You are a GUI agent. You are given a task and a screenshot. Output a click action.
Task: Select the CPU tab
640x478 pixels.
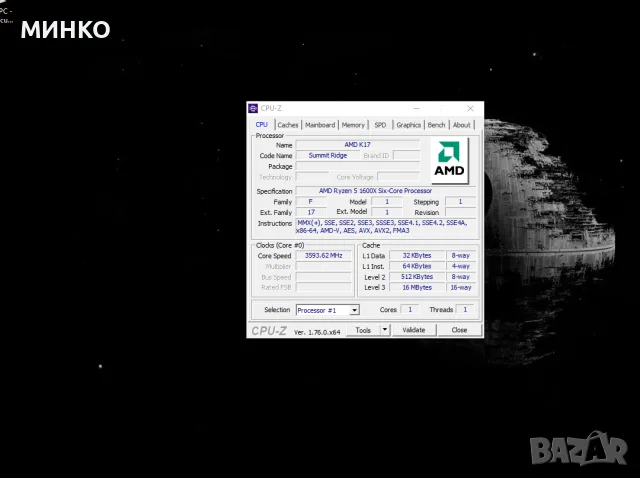pyautogui.click(x=262, y=125)
